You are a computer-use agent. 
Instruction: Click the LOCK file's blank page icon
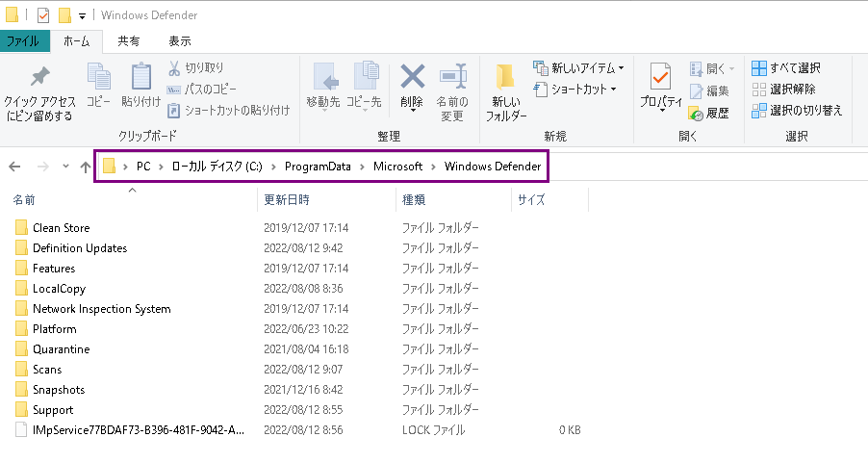[21, 429]
